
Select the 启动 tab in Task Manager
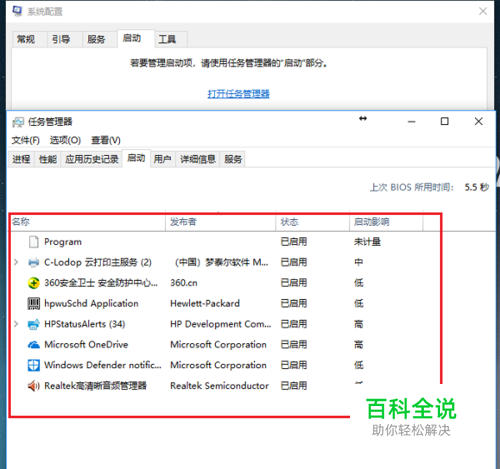[136, 158]
